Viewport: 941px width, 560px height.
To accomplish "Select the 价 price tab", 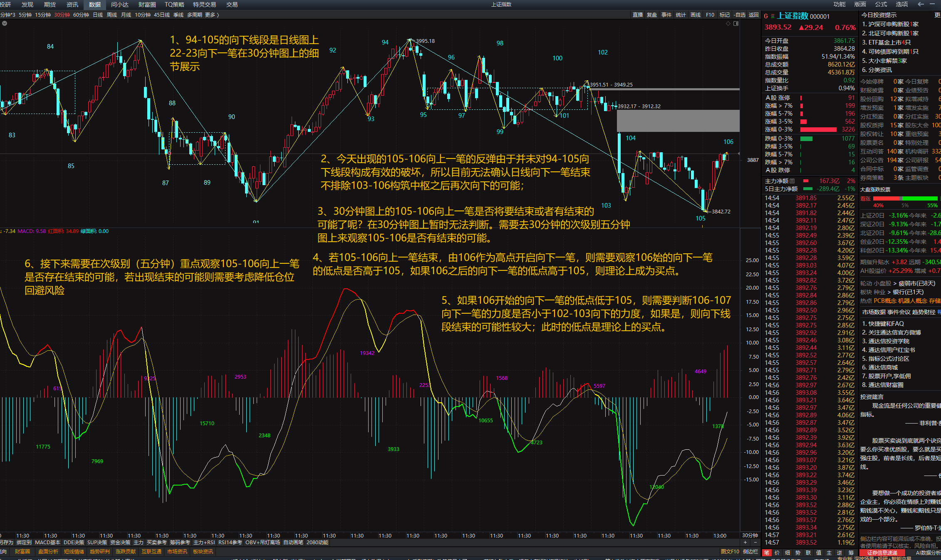I will [x=777, y=553].
